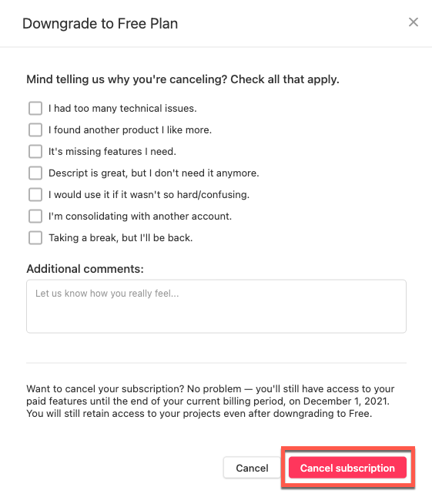
Task: Check 'Taking a break' checkbox
Action: (35, 238)
